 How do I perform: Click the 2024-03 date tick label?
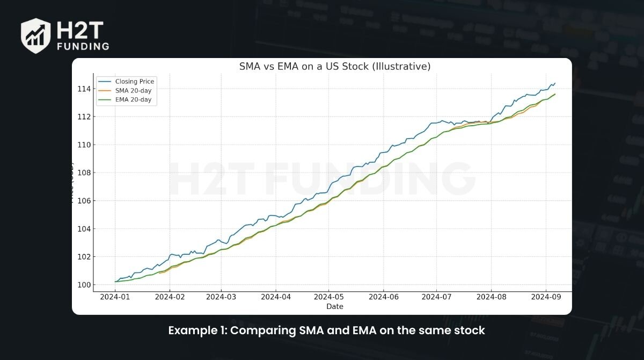pos(221,296)
